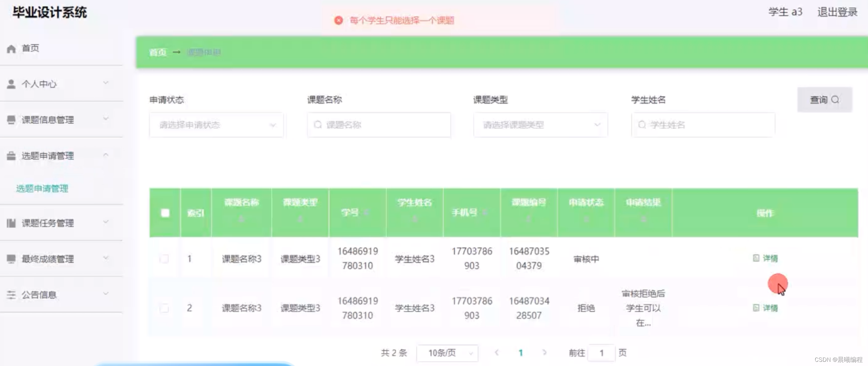Click the icon beside 课题任务管理
This screenshot has width=868, height=366.
click(11, 223)
